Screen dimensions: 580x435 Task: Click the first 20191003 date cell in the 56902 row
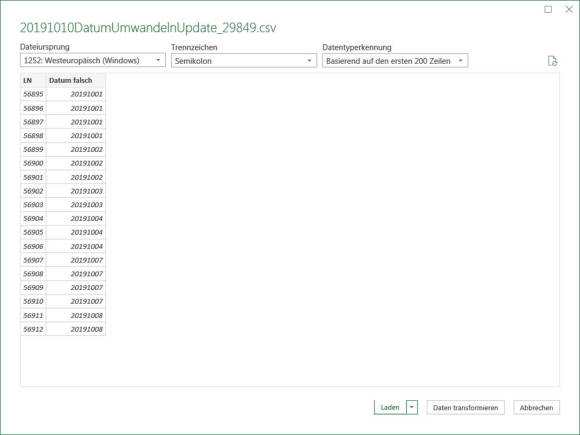(x=76, y=191)
